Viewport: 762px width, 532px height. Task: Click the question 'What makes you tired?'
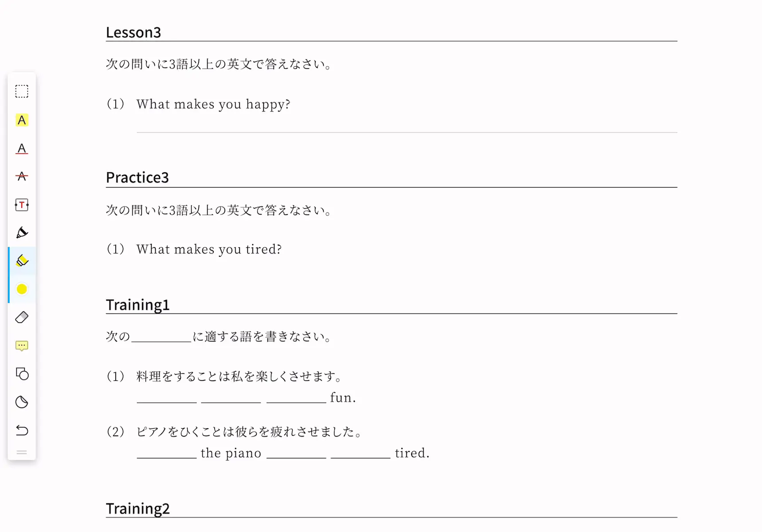(x=209, y=249)
